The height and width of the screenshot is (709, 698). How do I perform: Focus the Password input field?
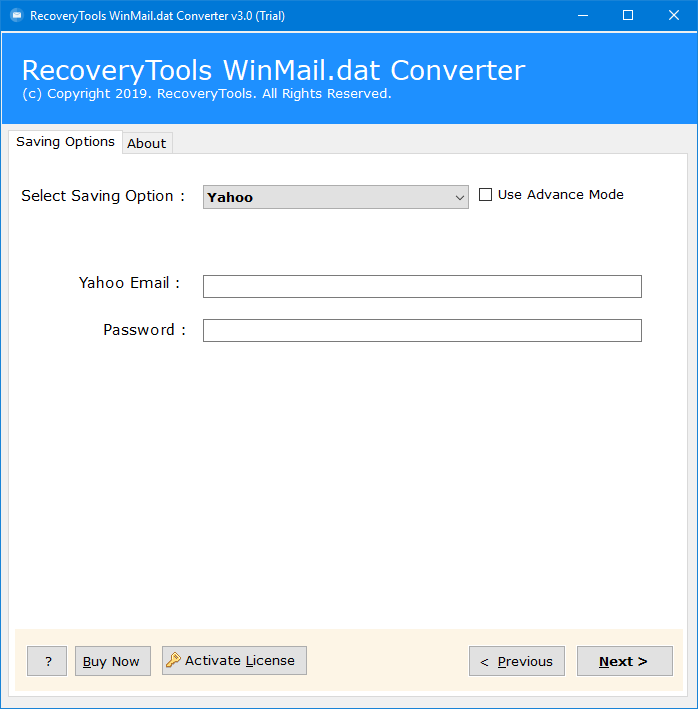coord(422,331)
